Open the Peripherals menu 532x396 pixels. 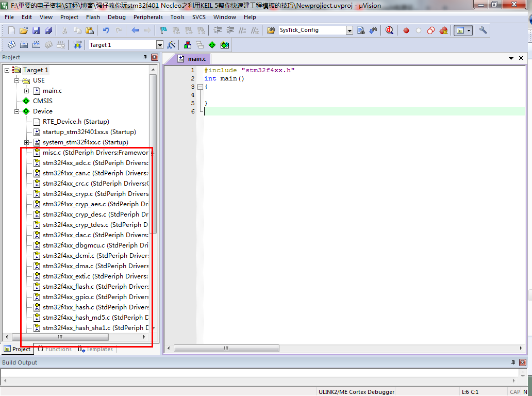(x=148, y=17)
